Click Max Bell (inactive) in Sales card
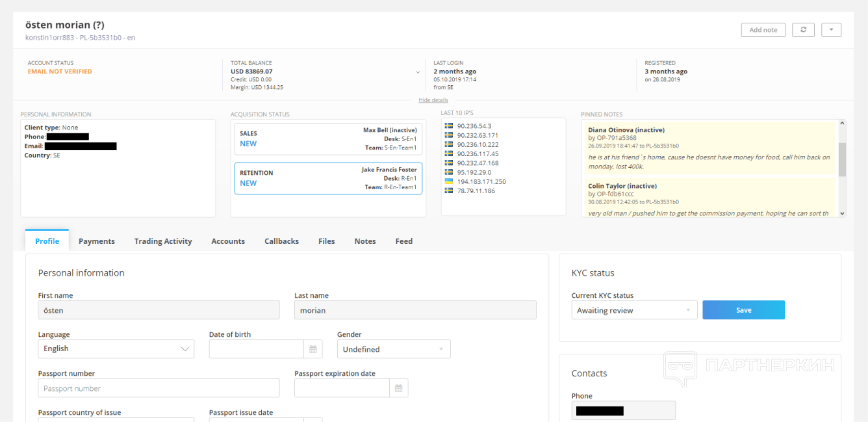This screenshot has height=422, width=868. tap(390, 131)
